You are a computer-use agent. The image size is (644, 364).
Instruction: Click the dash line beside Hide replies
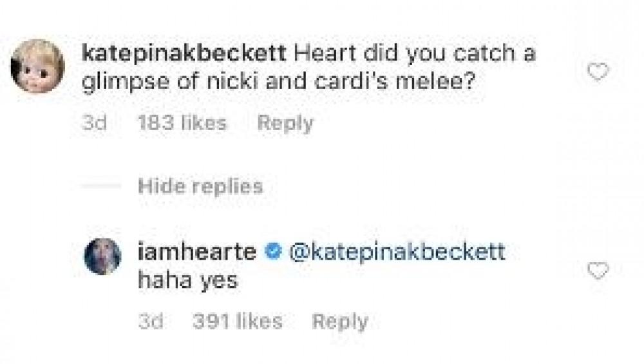102,186
